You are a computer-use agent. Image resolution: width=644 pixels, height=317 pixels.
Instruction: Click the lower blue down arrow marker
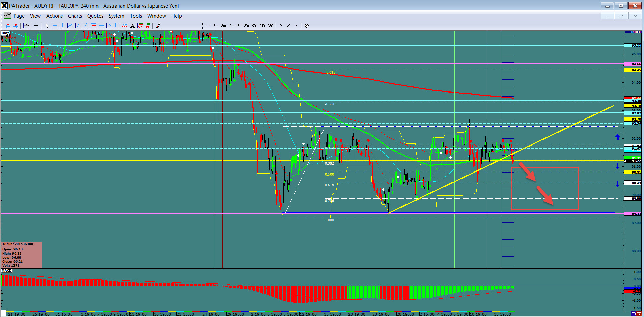tap(617, 184)
